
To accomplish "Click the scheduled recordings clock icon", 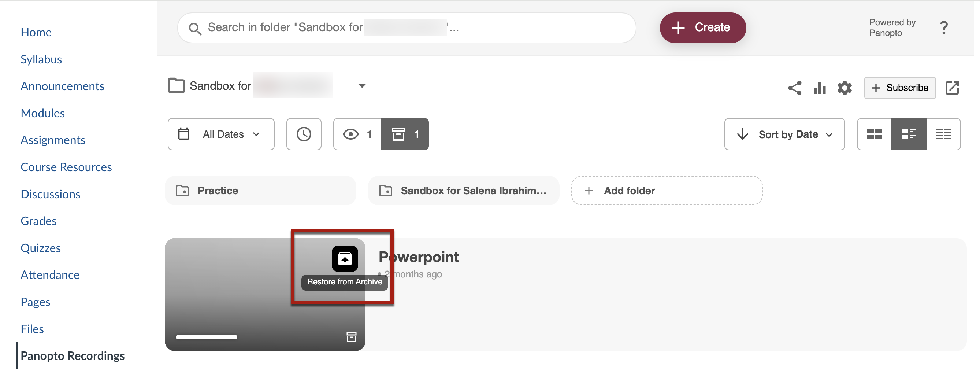I will pyautogui.click(x=304, y=134).
